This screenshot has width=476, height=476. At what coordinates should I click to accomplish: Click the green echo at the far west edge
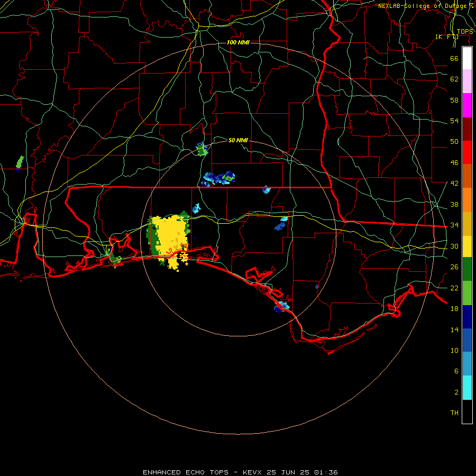click(20, 163)
